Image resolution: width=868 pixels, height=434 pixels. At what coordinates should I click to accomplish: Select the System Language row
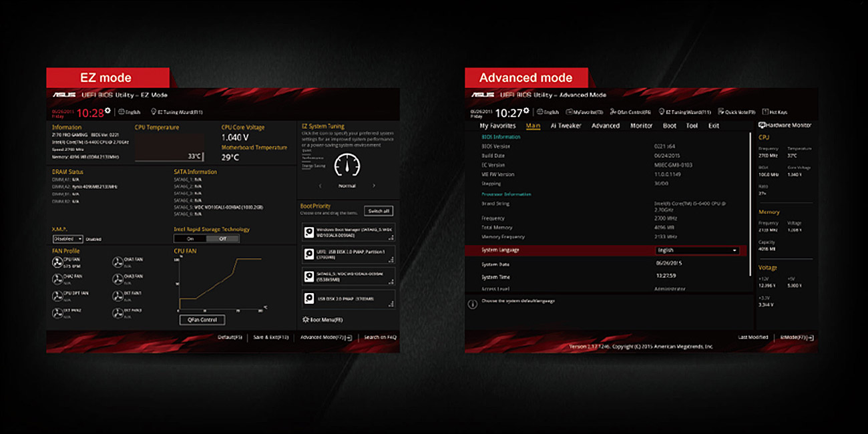[606, 250]
